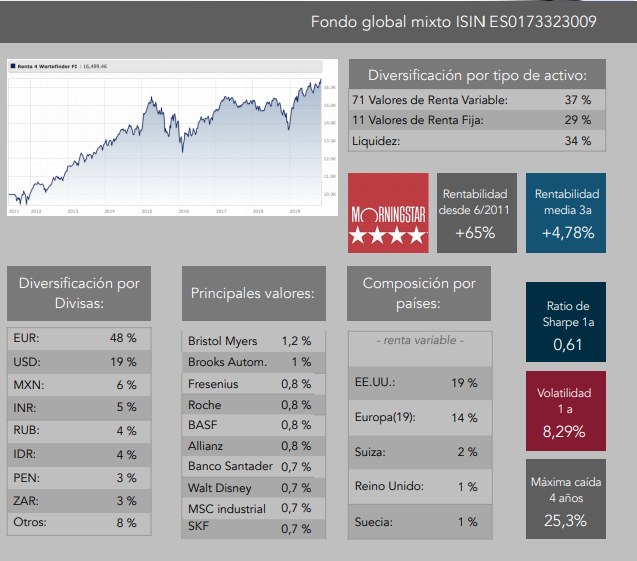This screenshot has height=561, width=637.
Task: Select Bristol Myers in the holdings list
Action: point(253,341)
